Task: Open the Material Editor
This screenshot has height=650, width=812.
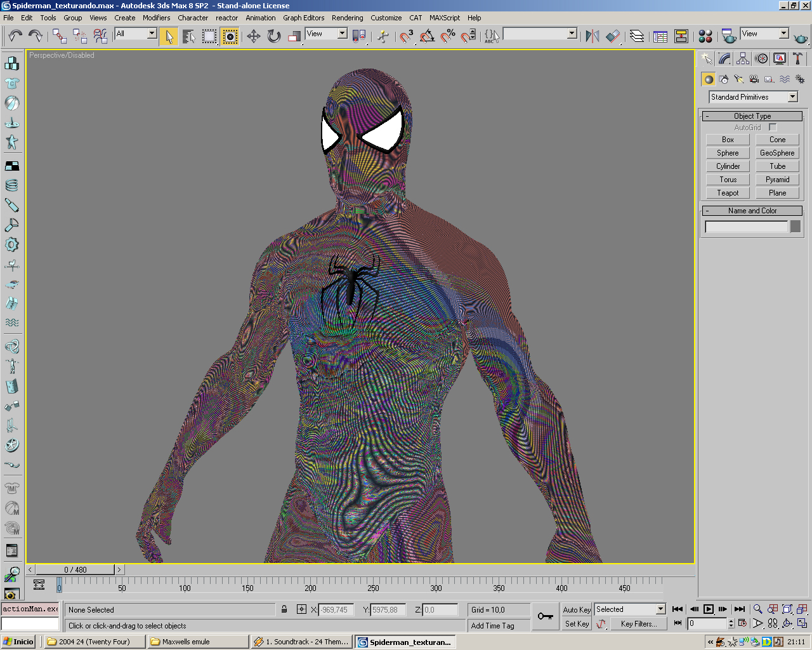Action: [x=705, y=36]
